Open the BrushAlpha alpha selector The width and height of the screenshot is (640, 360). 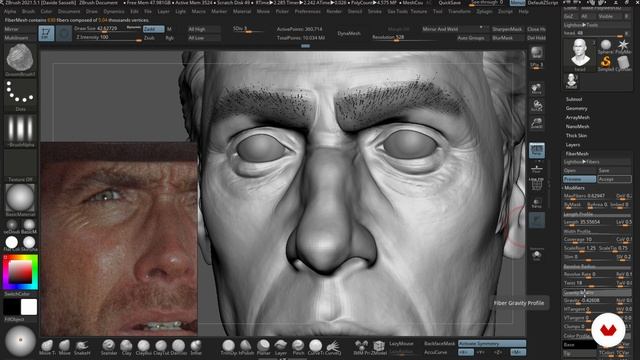[x=20, y=131]
